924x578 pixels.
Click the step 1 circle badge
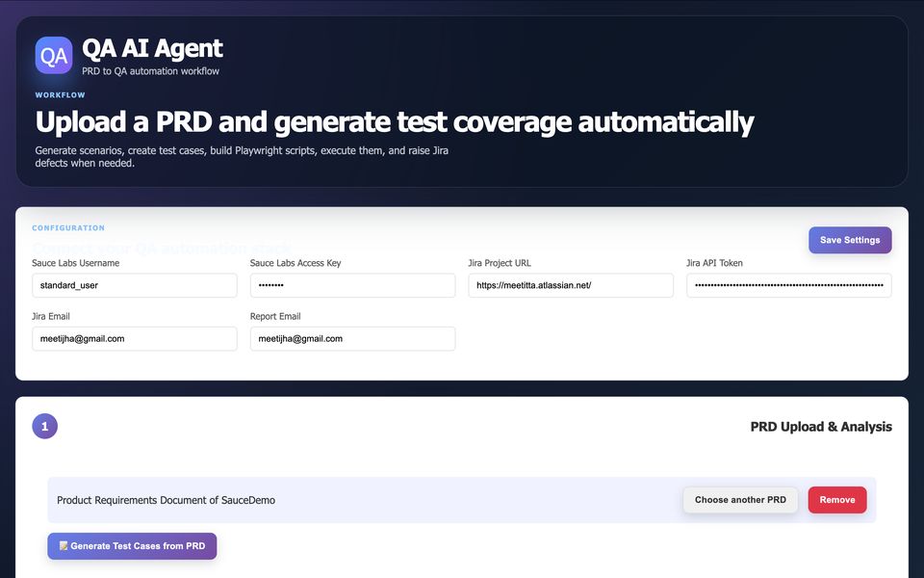[x=45, y=427]
